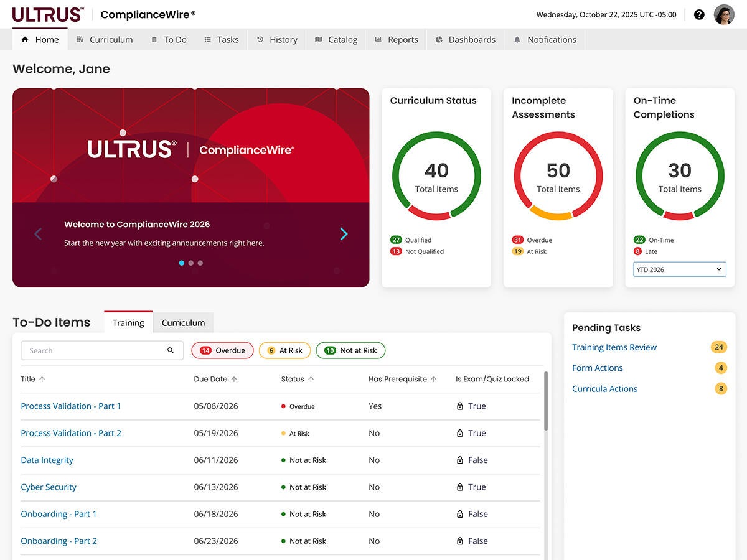747x560 pixels.
Task: Sort by Due Date column arrow
Action: coord(234,379)
